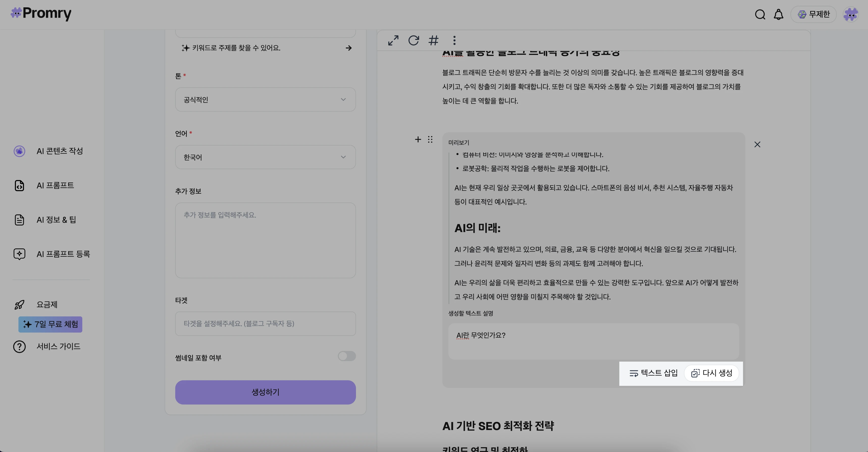
Task: Click the 텍스트 삽입 button
Action: click(653, 373)
